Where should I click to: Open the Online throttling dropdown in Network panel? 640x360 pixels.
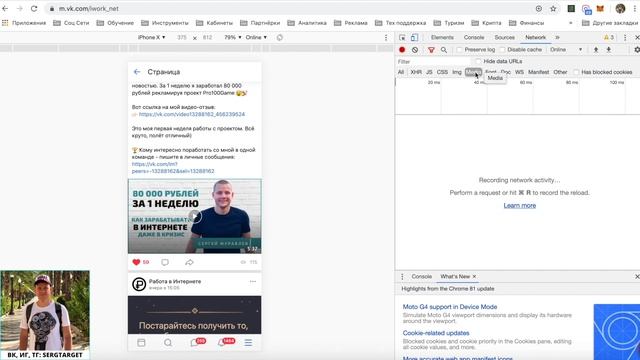566,50
